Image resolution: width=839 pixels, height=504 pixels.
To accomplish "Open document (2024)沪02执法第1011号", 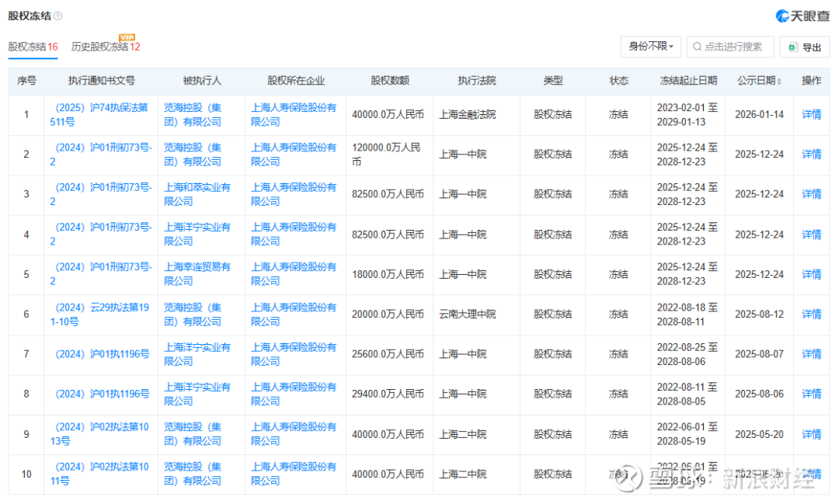I will coord(99,474).
